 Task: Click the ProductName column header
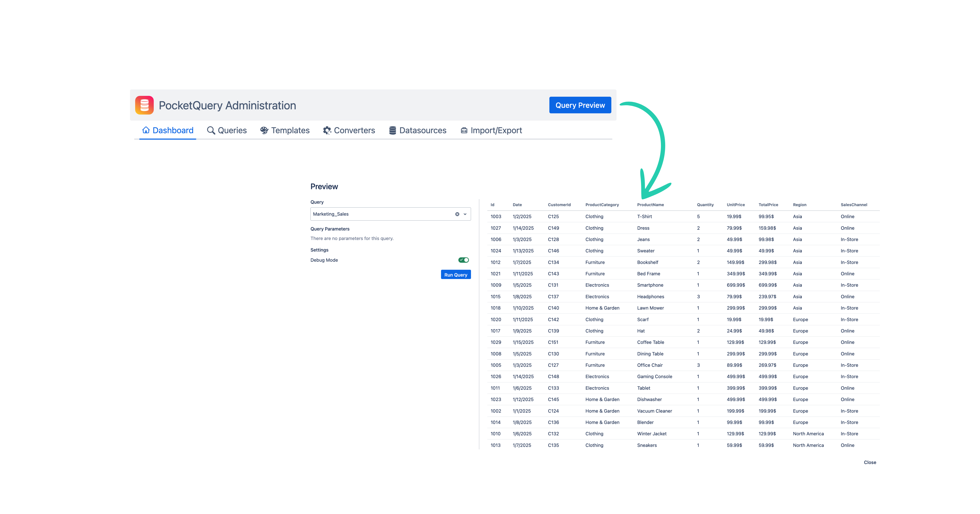650,205
